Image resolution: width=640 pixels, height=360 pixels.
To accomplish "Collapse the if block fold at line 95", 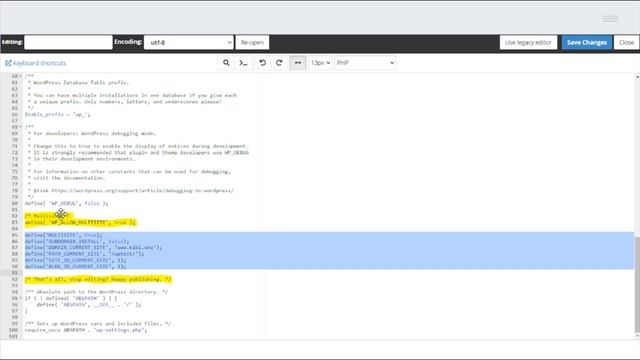I will [x=20, y=298].
